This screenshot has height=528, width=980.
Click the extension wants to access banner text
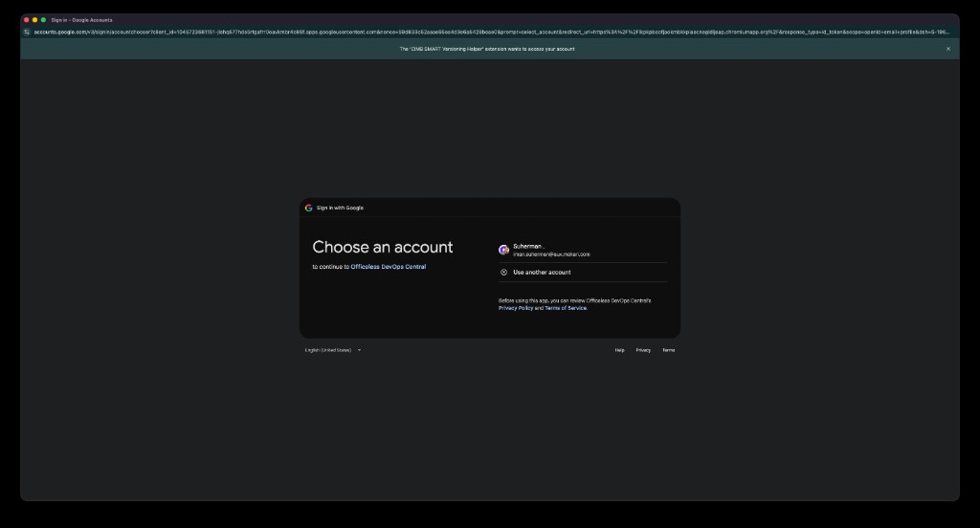coord(487,49)
